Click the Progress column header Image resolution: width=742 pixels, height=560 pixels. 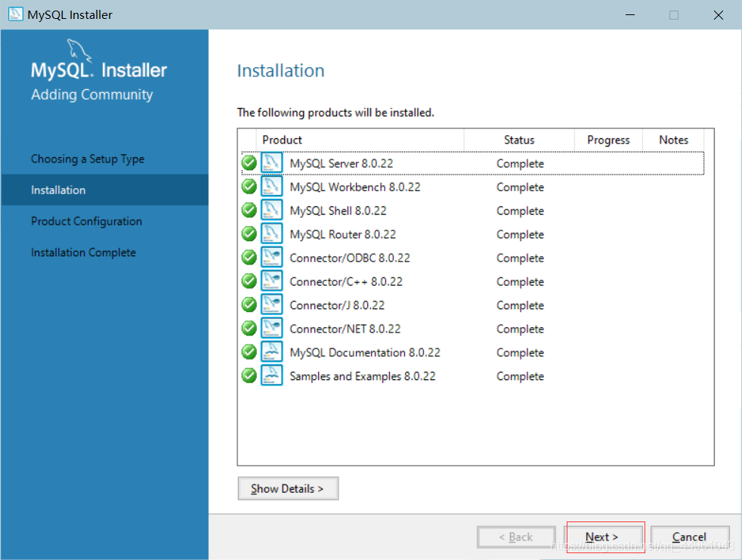coord(608,140)
